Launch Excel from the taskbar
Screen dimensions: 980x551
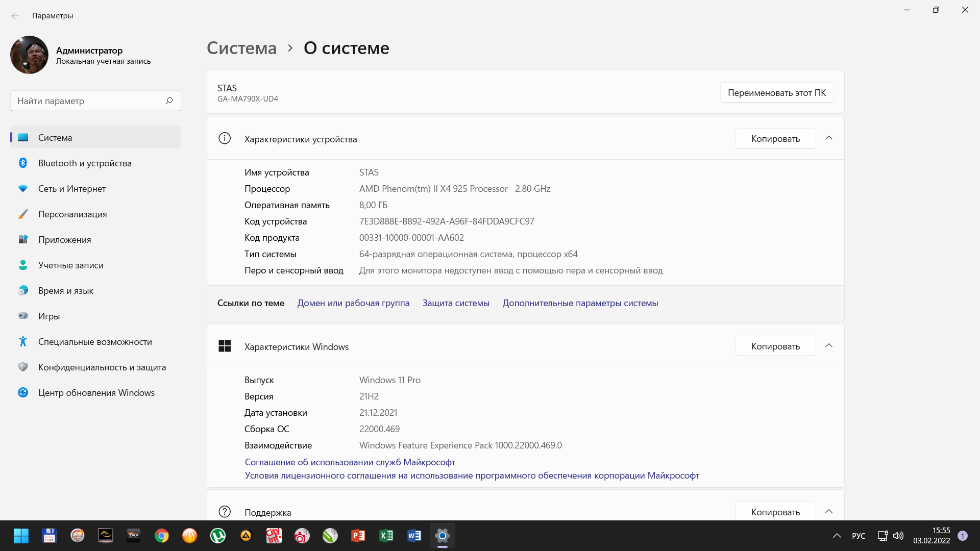tap(386, 536)
